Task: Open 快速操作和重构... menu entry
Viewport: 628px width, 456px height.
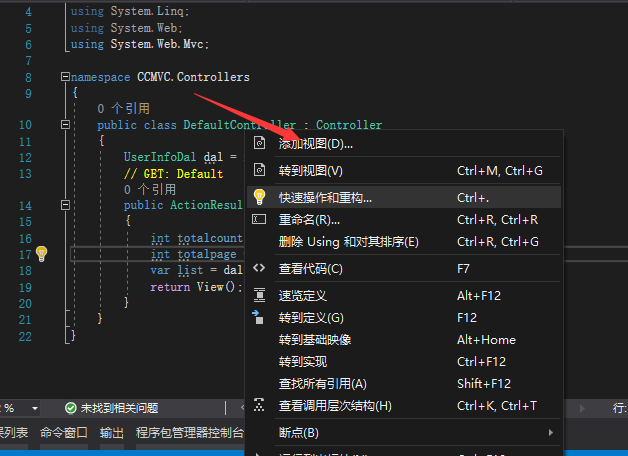Action: pos(404,197)
